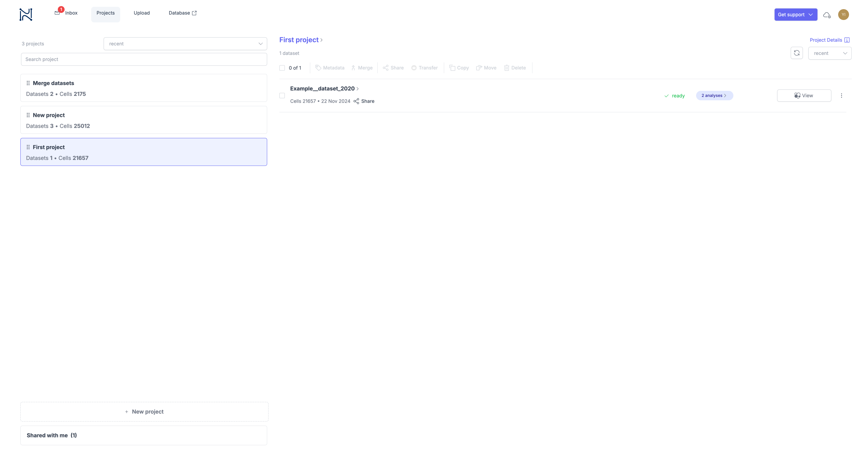Screen dimensions: 868x450
Task: Open the Database external link tab
Action: [182, 13]
